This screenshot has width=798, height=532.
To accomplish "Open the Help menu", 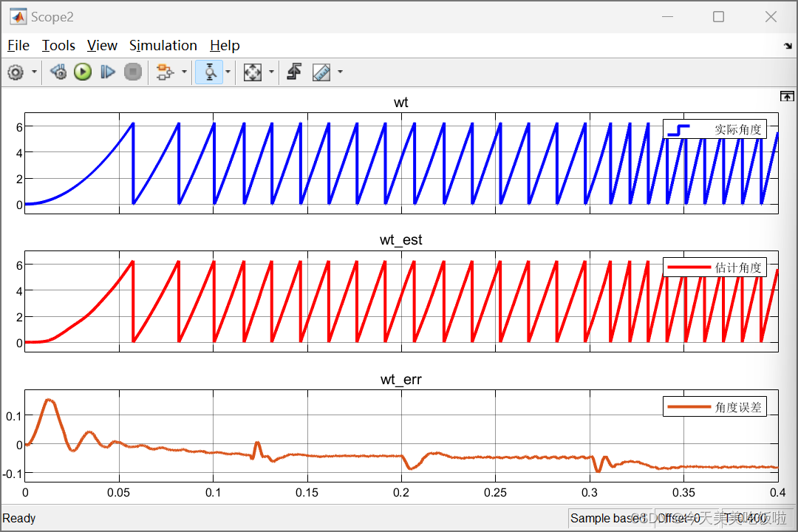I will (x=225, y=45).
